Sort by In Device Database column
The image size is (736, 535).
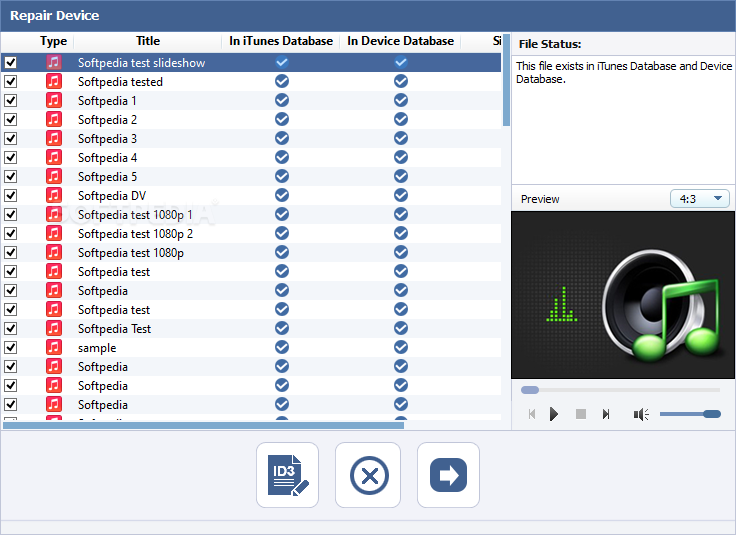tap(400, 41)
